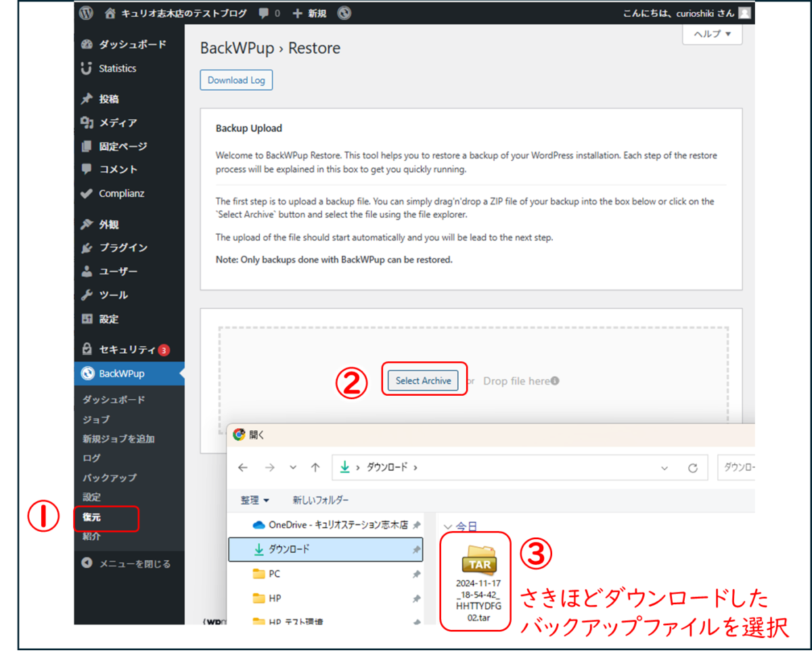Open 外観 brush icon in sidebar
Screen dimensions: 812x663
coord(87,224)
